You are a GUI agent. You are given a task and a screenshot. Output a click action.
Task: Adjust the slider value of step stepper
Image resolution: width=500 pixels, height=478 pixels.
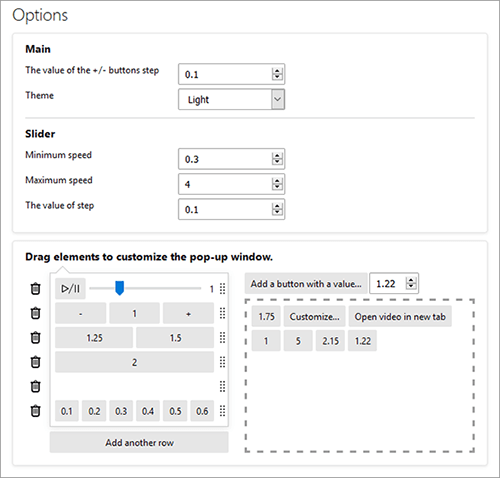coord(277,209)
